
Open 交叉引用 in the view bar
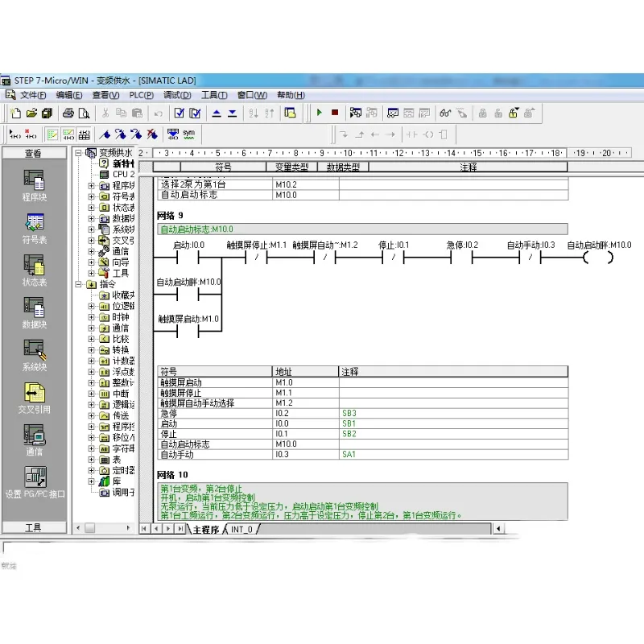click(34, 398)
